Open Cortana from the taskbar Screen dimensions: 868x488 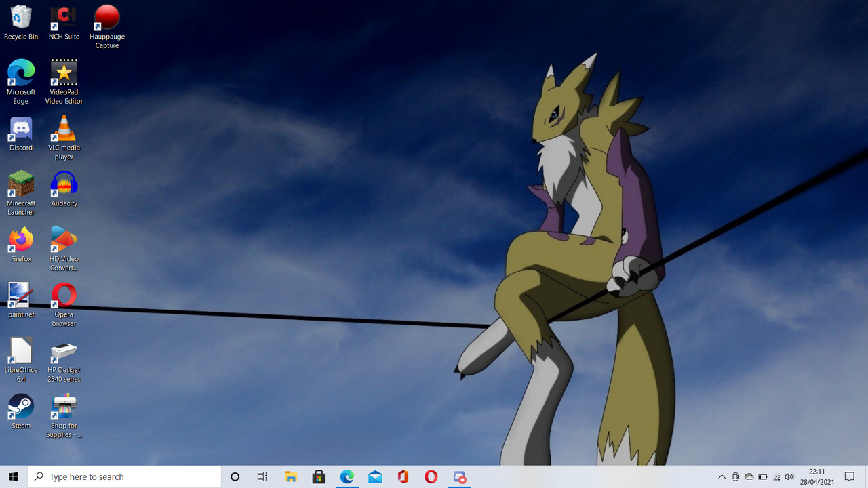235,476
